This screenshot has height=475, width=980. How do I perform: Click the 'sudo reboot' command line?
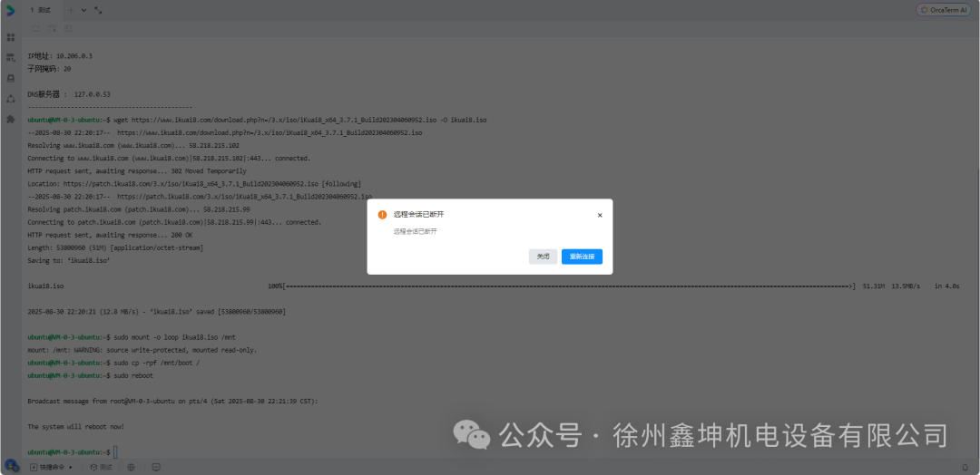click(x=91, y=376)
